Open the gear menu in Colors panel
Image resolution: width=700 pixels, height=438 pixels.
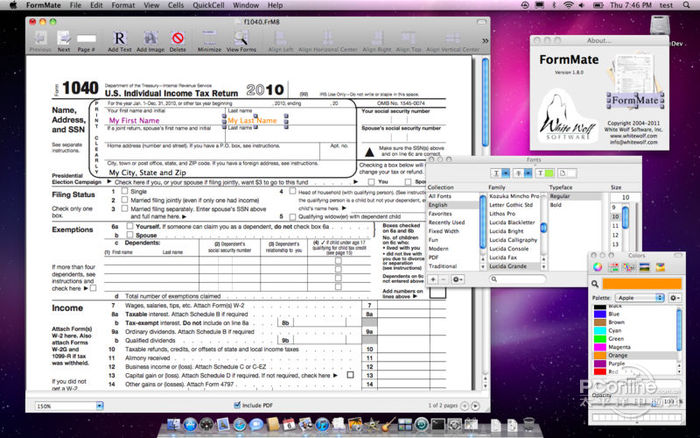[675, 298]
